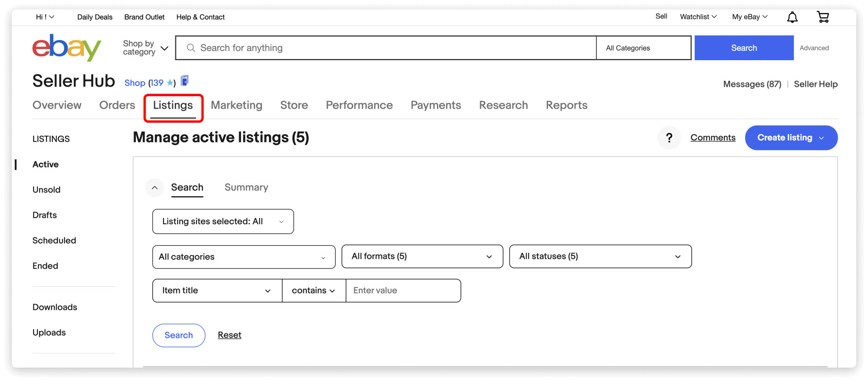Select the Search sub-tab
Viewport: 868px width, 382px height.
(187, 187)
